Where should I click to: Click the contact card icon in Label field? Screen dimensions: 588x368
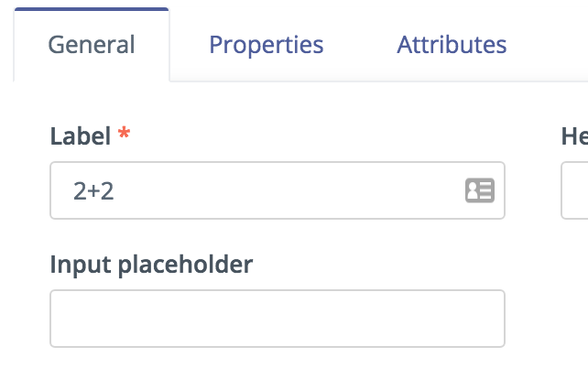click(480, 190)
